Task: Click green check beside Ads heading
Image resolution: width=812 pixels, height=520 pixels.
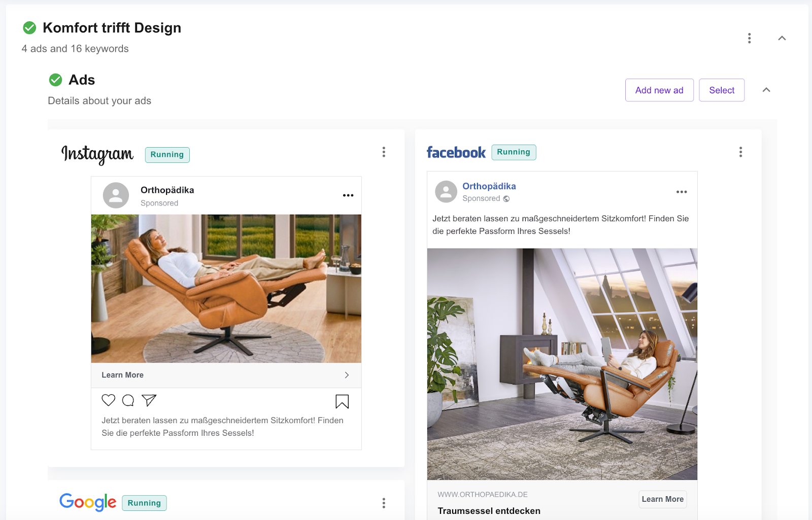Action: pyautogui.click(x=55, y=80)
